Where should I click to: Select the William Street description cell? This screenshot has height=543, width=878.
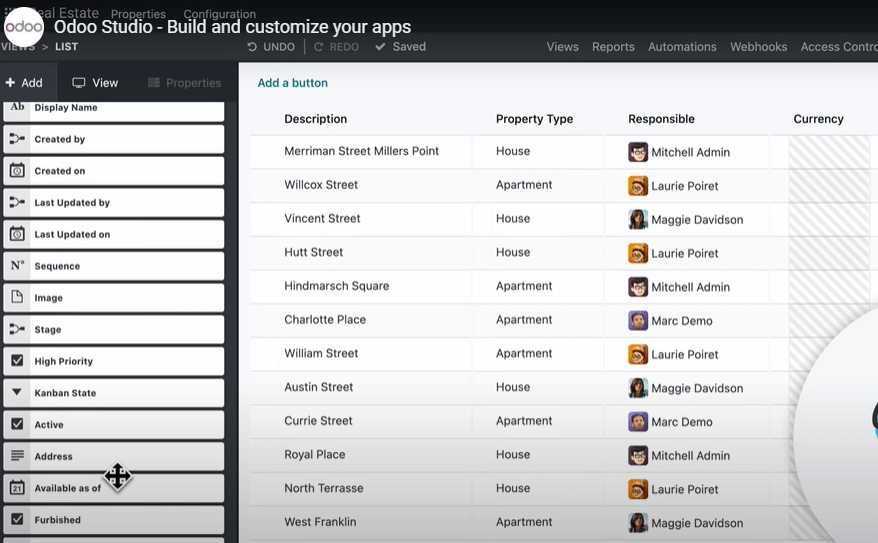pyautogui.click(x=321, y=353)
